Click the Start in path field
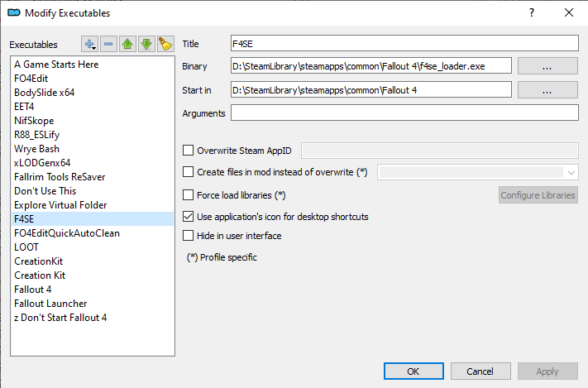The width and height of the screenshot is (588, 388). point(371,90)
